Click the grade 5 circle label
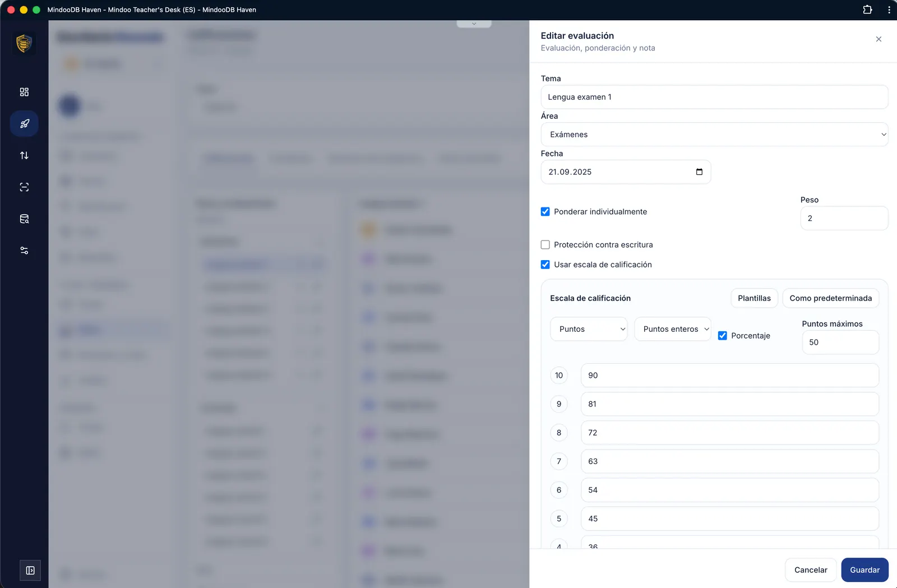Screen dimensions: 897x588 [559, 518]
